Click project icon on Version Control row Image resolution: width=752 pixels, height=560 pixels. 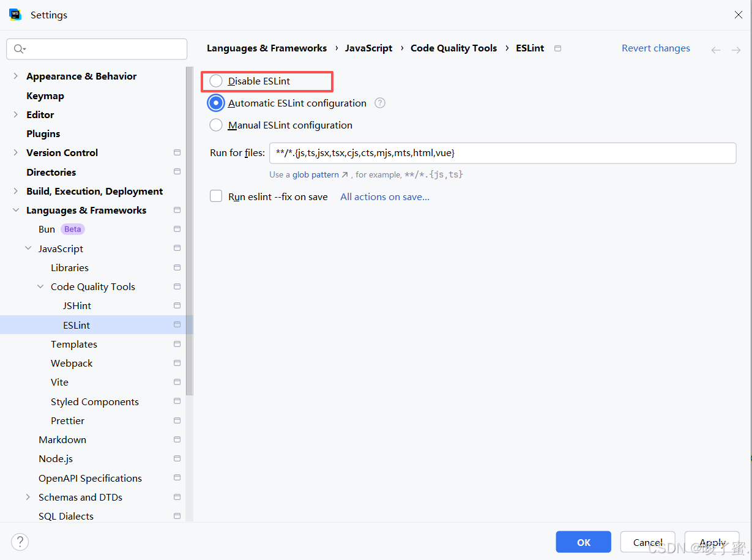click(177, 152)
